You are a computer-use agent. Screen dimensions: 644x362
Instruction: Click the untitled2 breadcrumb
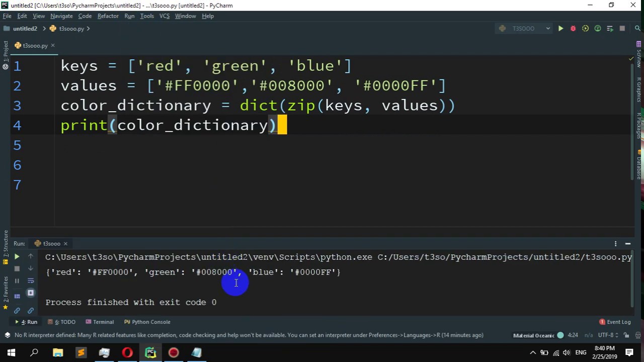21,29
